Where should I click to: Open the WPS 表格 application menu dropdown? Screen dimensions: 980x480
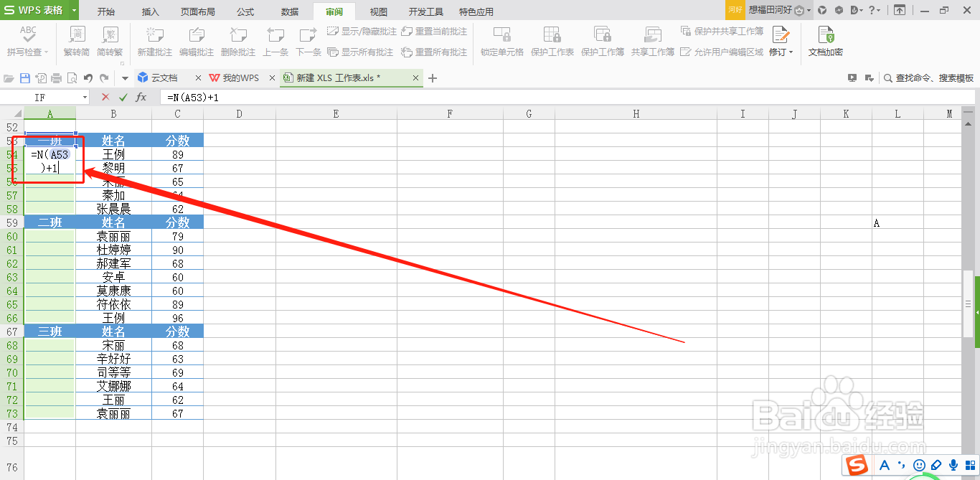pyautogui.click(x=75, y=11)
